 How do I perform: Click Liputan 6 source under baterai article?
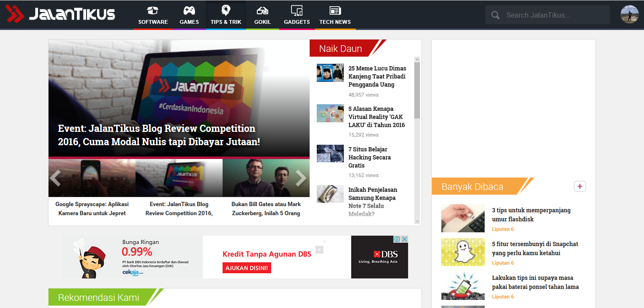point(503,297)
